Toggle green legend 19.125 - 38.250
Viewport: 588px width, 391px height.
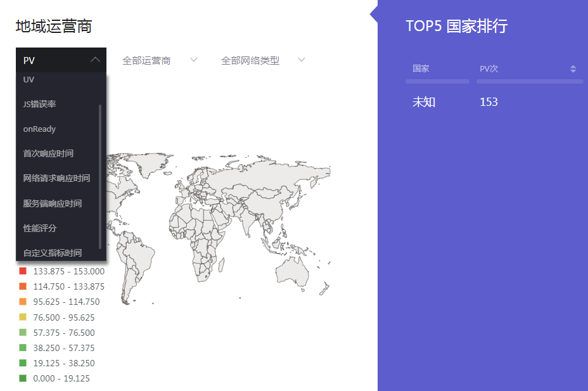click(x=57, y=363)
